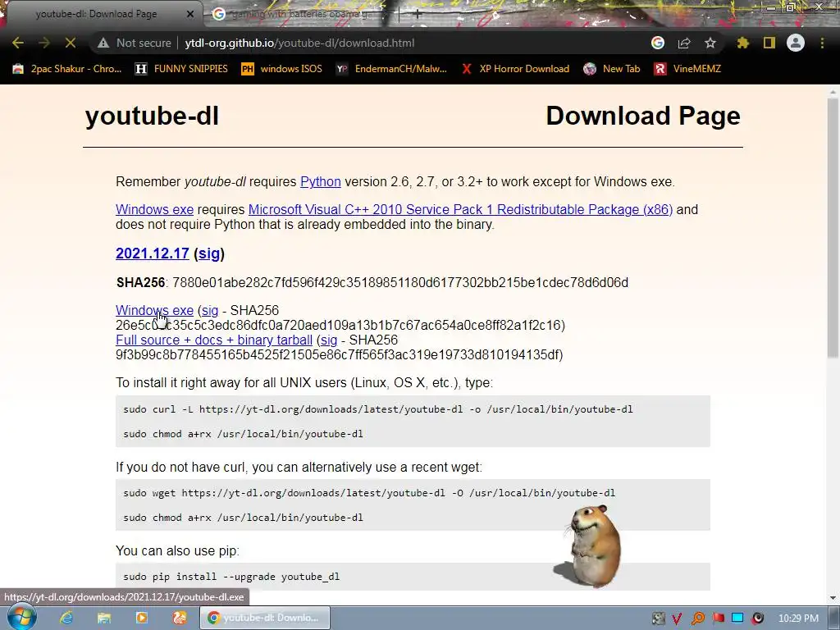Screen dimensions: 840x630
Task: Open UC Browser icon in taskbar
Action: [x=180, y=618]
